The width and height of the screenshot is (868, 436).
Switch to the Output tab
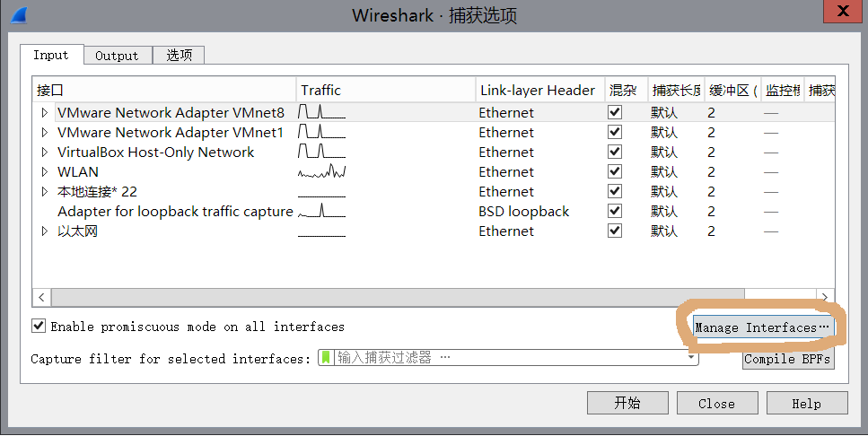pyautogui.click(x=118, y=56)
